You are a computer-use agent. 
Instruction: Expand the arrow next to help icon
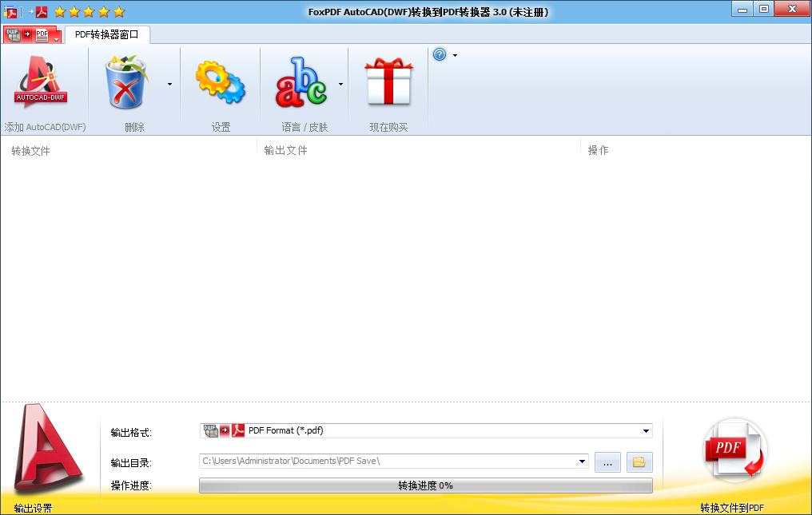(x=455, y=55)
